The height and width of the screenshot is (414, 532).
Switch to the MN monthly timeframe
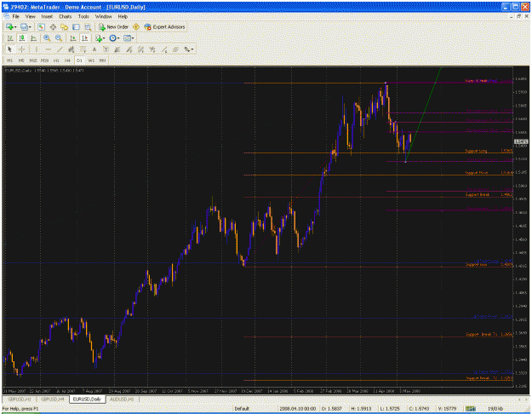click(102, 60)
